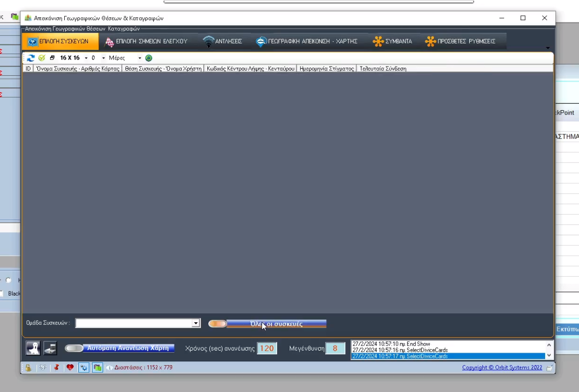Click the blue refresh arrows icon
Viewport: 579px width, 392px height.
[x=31, y=58]
